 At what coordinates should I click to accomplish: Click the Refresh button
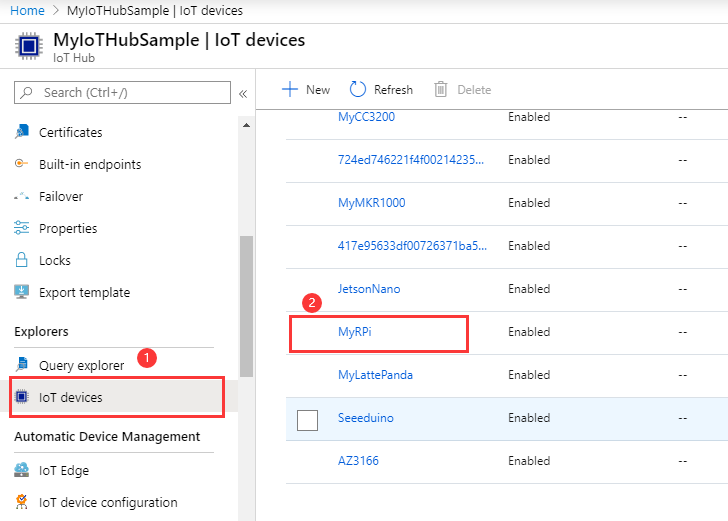pos(381,89)
